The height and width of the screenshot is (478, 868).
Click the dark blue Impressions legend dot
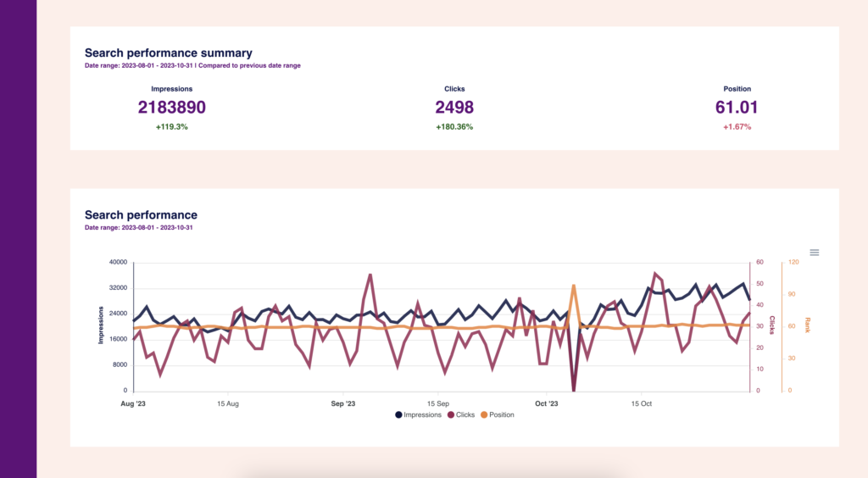point(398,415)
